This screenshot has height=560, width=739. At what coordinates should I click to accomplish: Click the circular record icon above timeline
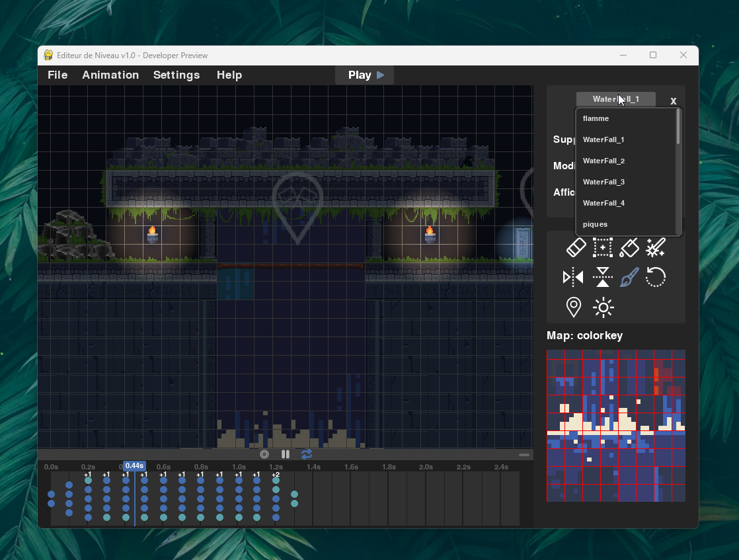pos(264,454)
